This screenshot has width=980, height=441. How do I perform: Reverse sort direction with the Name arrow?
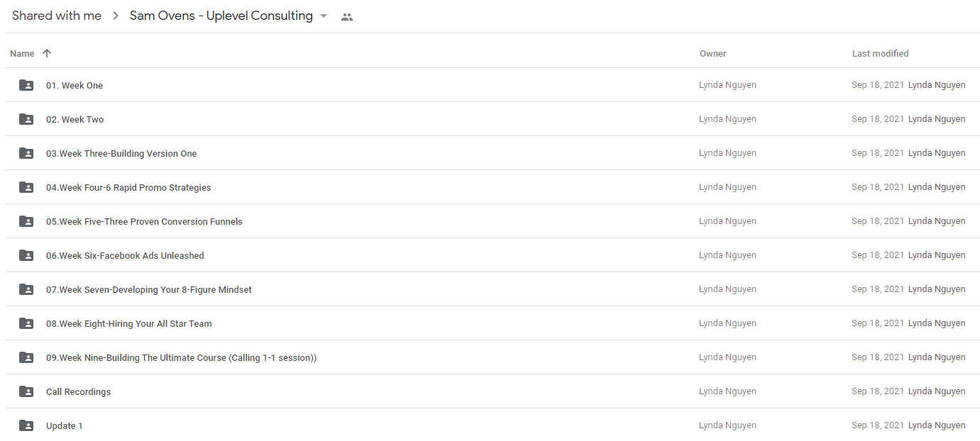47,53
